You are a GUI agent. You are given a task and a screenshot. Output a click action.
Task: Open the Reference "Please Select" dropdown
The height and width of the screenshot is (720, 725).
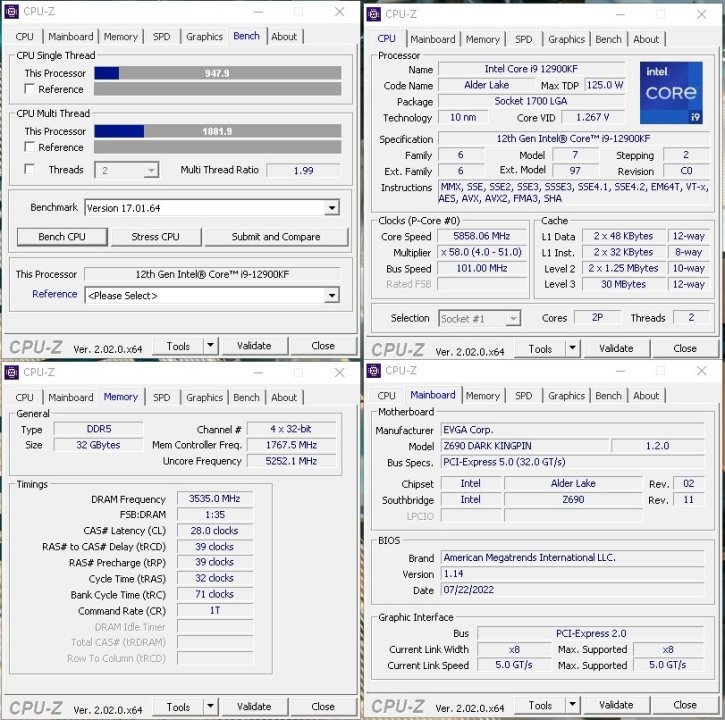click(332, 296)
